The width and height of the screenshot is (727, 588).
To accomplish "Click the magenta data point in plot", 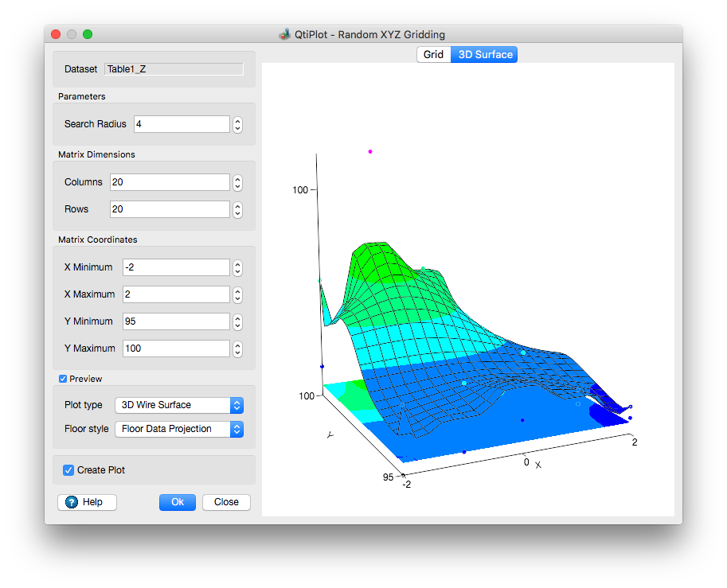I will [x=370, y=151].
